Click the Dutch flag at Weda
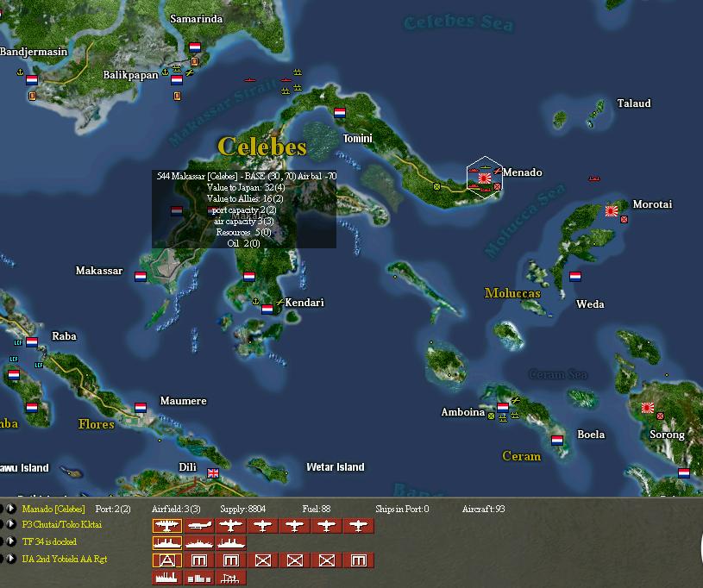 click(x=575, y=276)
